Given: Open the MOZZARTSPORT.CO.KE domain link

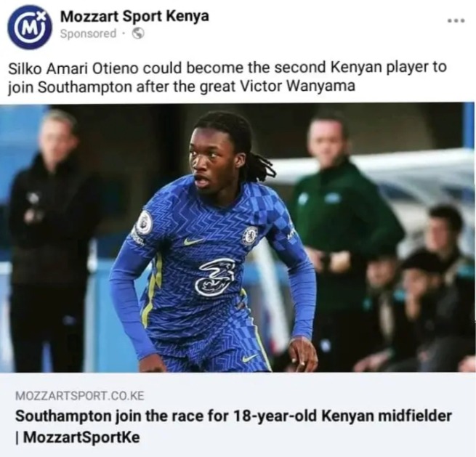Looking at the screenshot, I should click(x=80, y=396).
